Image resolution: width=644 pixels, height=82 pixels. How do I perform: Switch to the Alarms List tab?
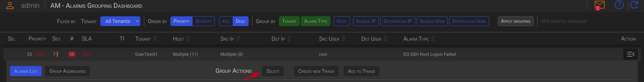[26, 71]
